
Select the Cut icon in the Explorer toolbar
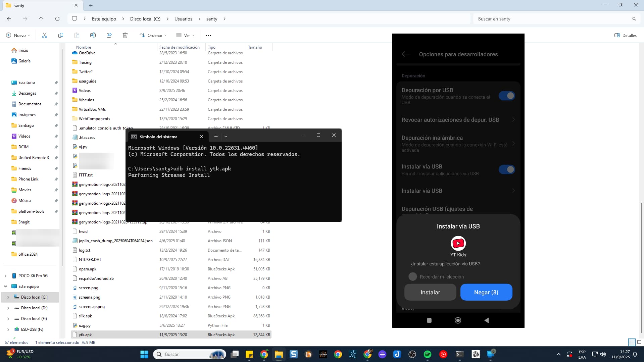pyautogui.click(x=44, y=35)
